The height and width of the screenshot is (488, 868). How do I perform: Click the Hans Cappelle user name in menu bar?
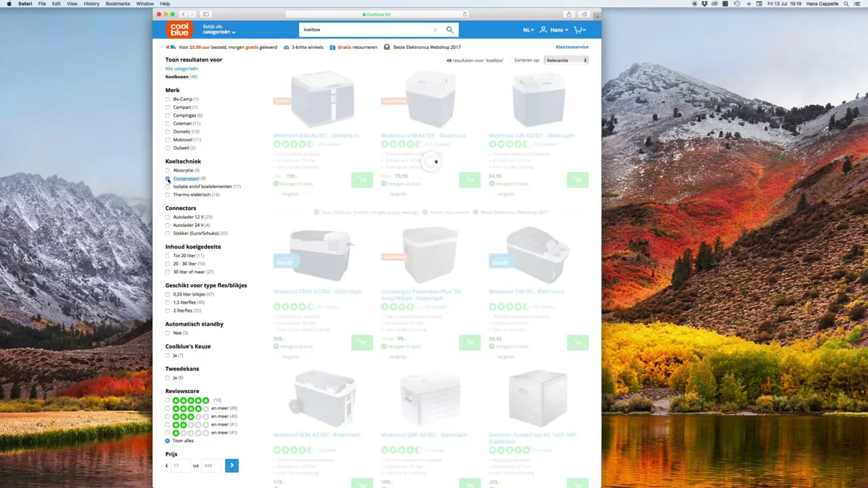tap(822, 3)
